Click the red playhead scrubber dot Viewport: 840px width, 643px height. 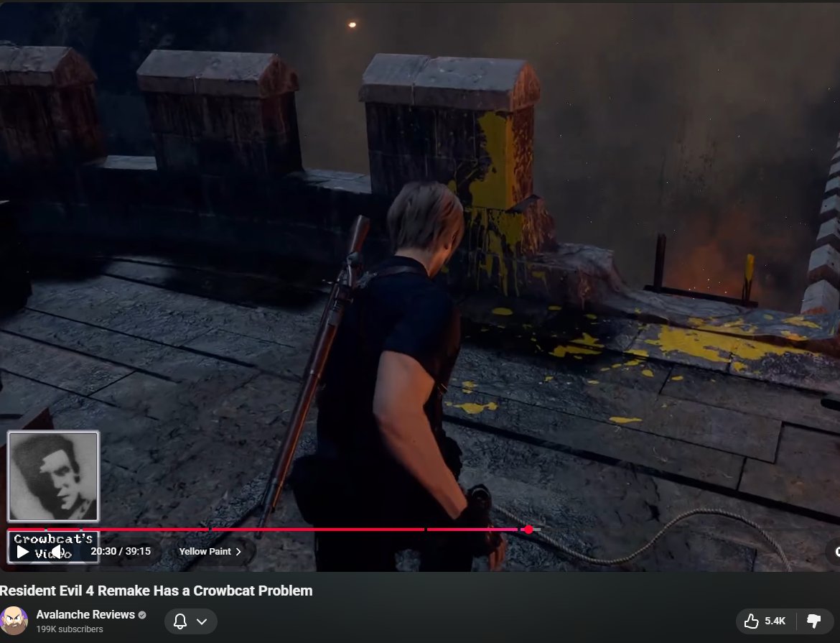(528, 529)
